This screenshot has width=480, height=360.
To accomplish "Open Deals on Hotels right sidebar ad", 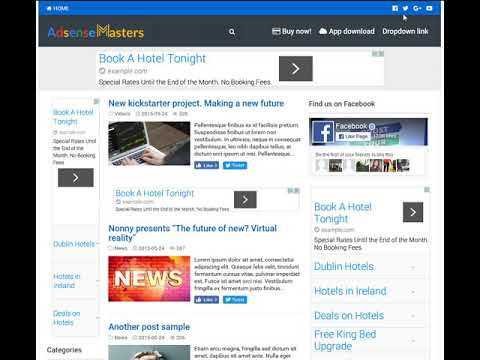I will click(349, 316).
